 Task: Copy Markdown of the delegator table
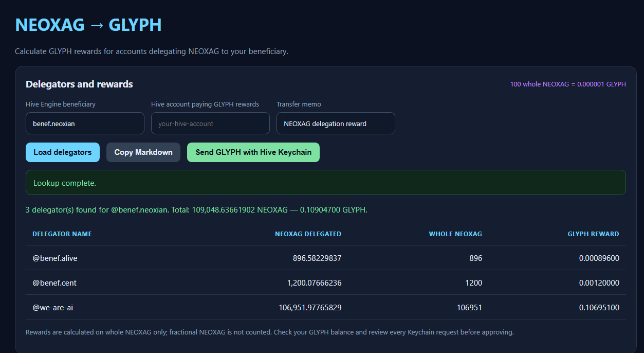(x=143, y=152)
